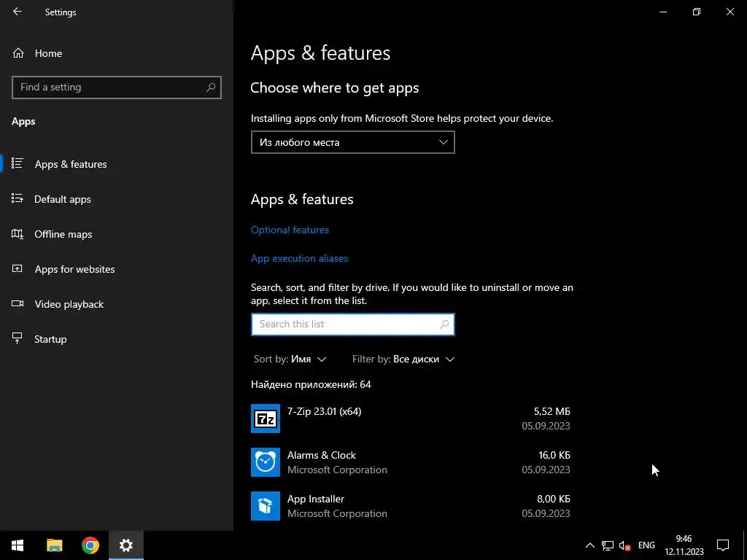This screenshot has width=747, height=560.
Task: Click network icon in system tray
Action: click(x=608, y=545)
